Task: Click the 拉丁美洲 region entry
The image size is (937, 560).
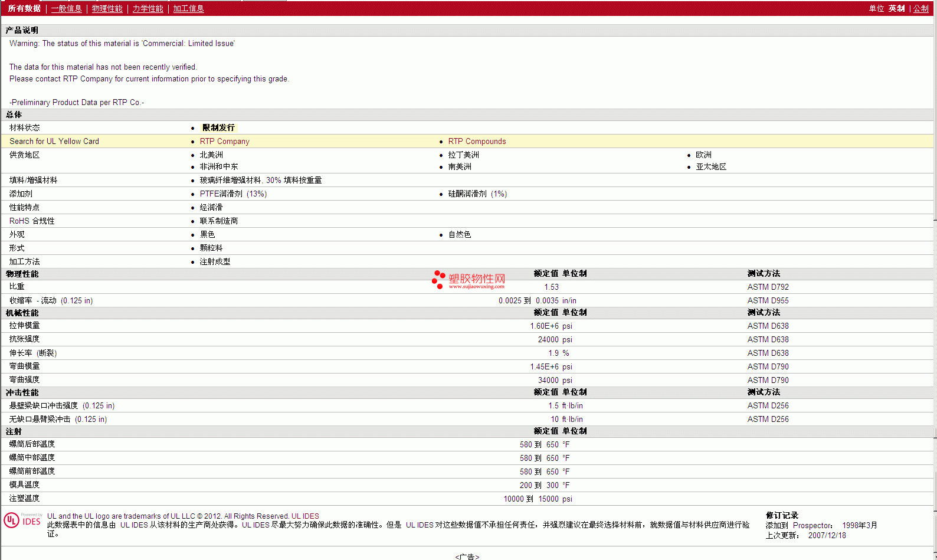Action: (463, 155)
